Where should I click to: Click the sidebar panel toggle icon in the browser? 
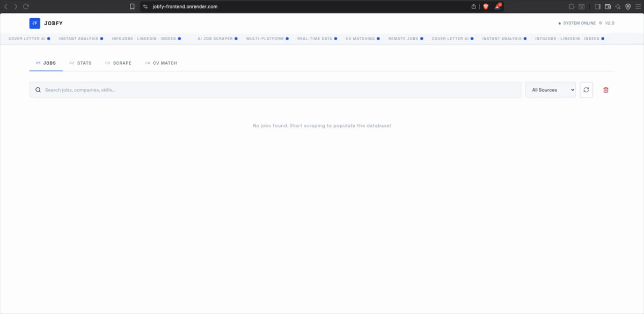coord(597,6)
